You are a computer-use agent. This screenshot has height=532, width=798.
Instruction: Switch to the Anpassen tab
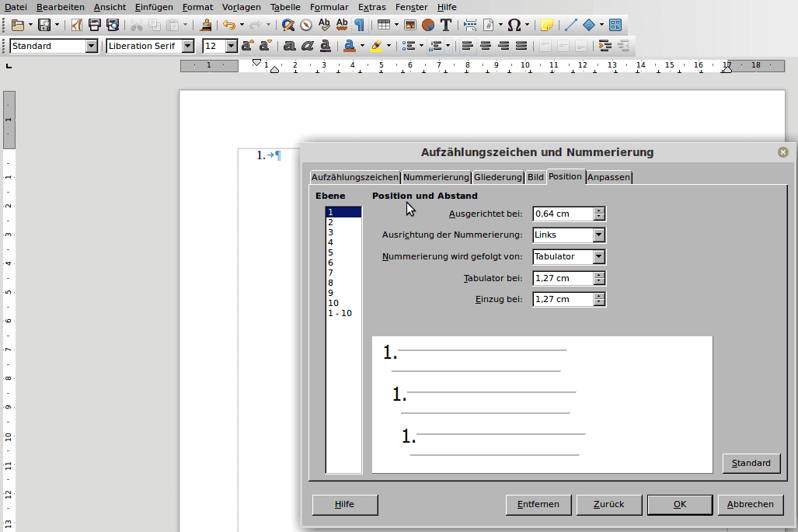tap(608, 177)
